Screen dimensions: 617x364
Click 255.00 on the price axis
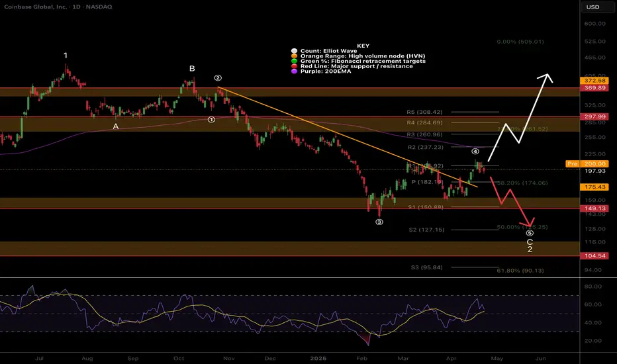pyautogui.click(x=595, y=138)
